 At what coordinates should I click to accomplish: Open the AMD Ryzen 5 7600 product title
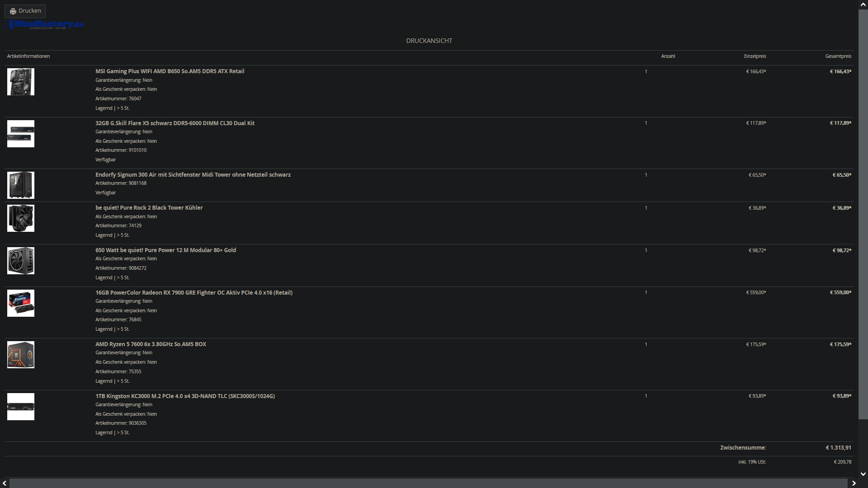click(151, 344)
